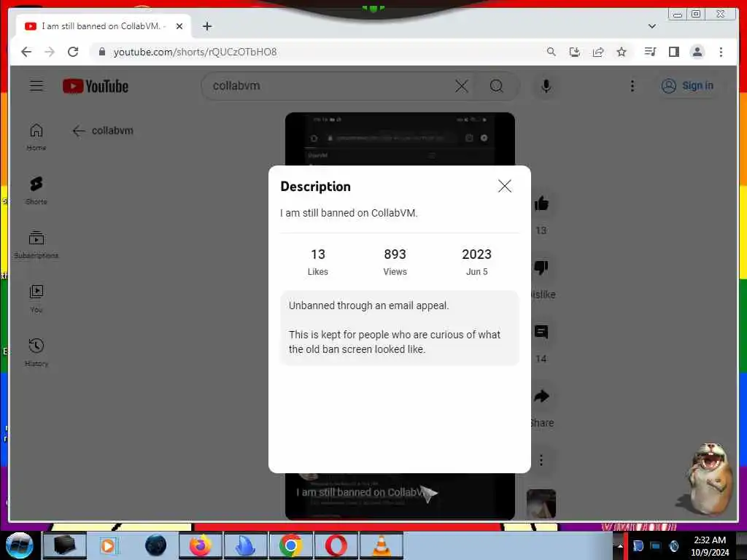Click the Sign in button
Viewport: 747px width, 560px height.
[687, 86]
